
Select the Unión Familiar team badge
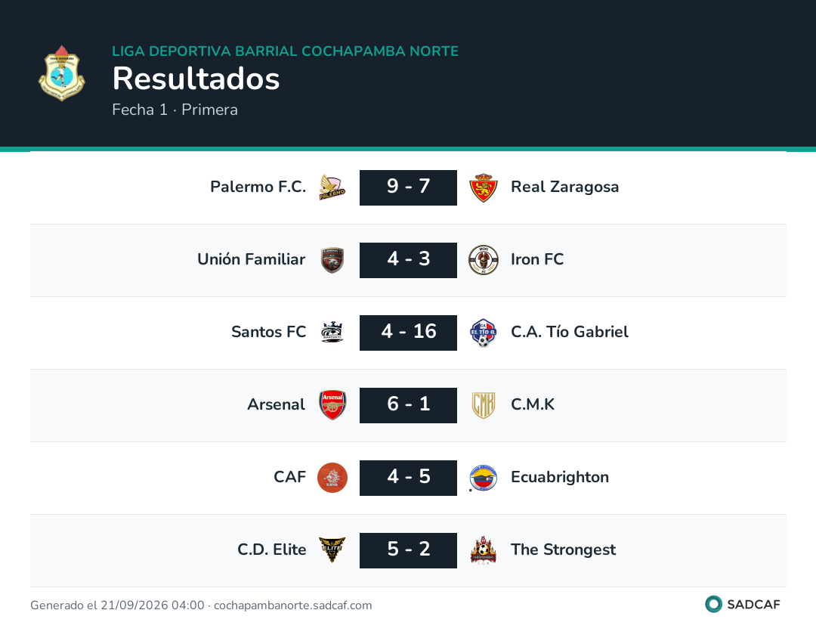[x=332, y=260]
